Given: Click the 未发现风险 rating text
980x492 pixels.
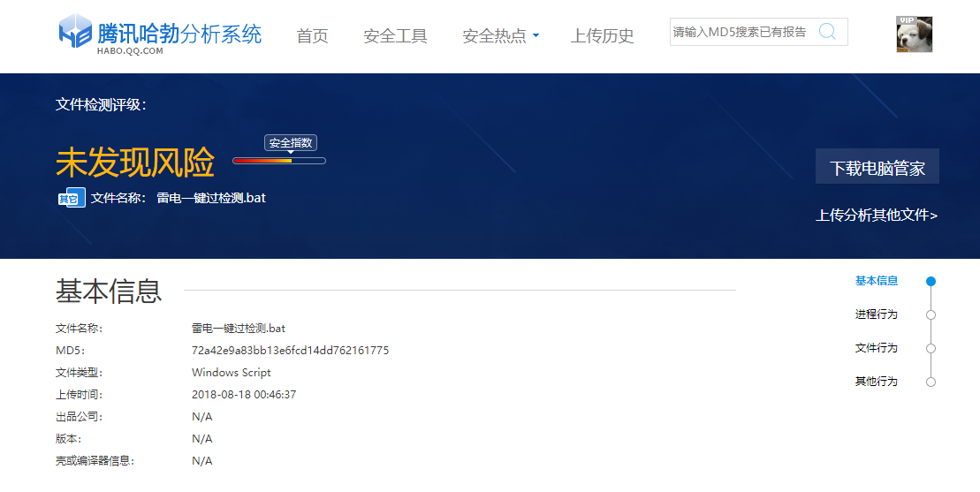Looking at the screenshot, I should (135, 163).
